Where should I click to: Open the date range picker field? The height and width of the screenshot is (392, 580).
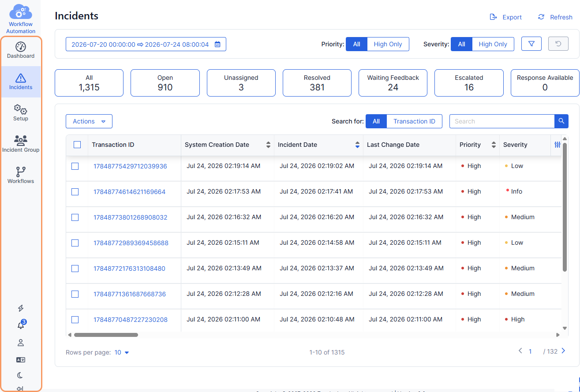146,44
